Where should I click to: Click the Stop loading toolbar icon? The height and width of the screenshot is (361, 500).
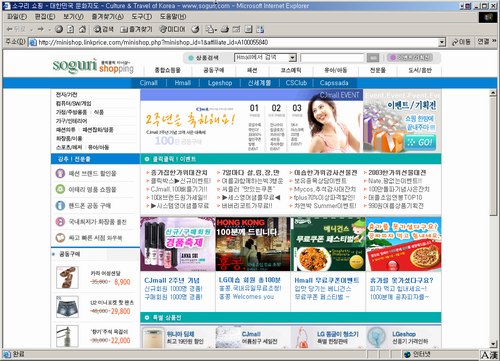pyautogui.click(x=59, y=29)
